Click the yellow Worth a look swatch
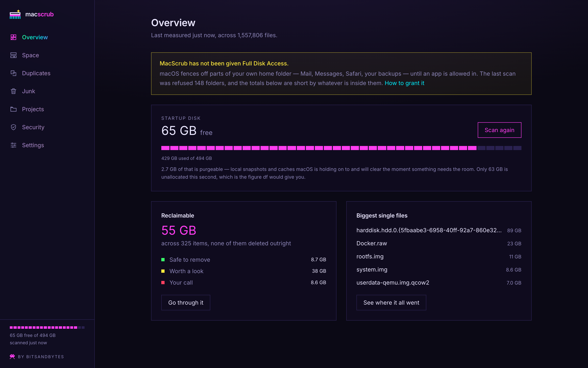 tap(163, 271)
